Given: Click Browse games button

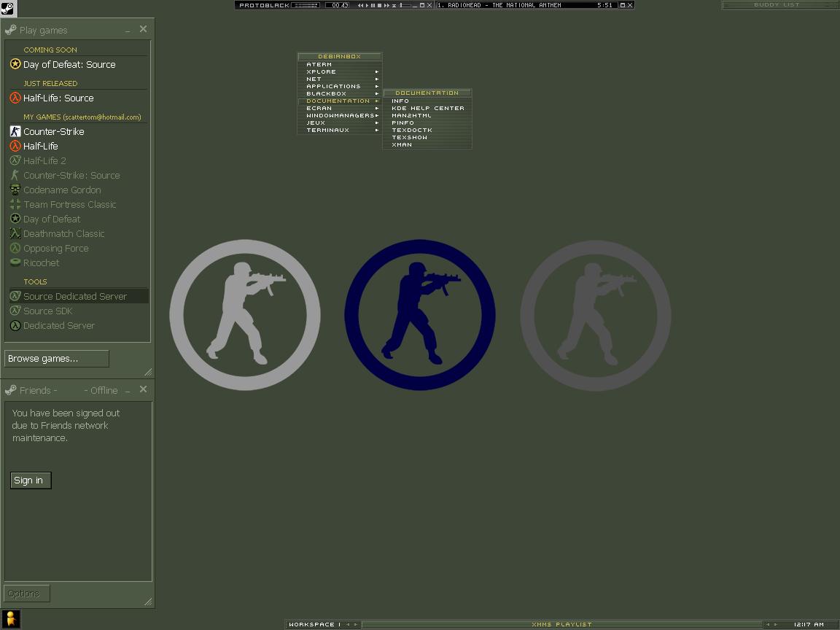Looking at the screenshot, I should (x=56, y=359).
